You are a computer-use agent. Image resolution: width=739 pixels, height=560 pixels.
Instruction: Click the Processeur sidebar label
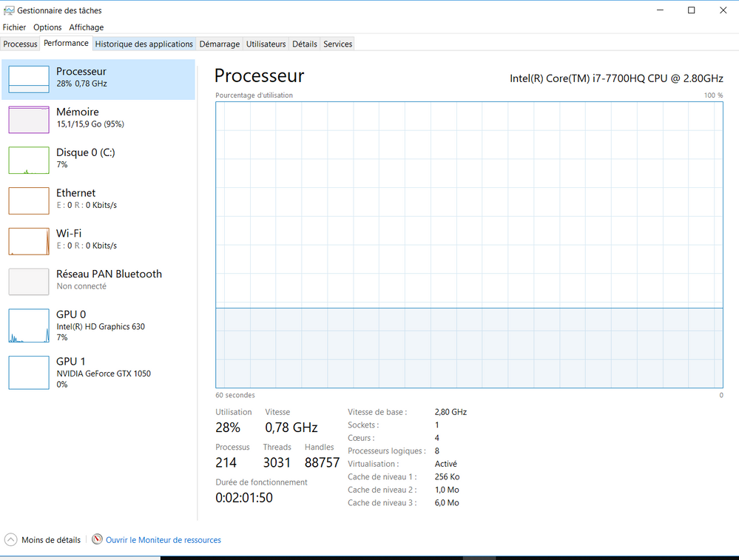81,71
